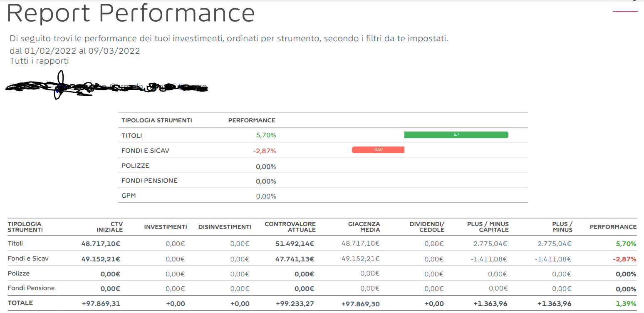Click the DISINVESTIMENTI column header
Viewport: 644px width, 313px height.
225,227
